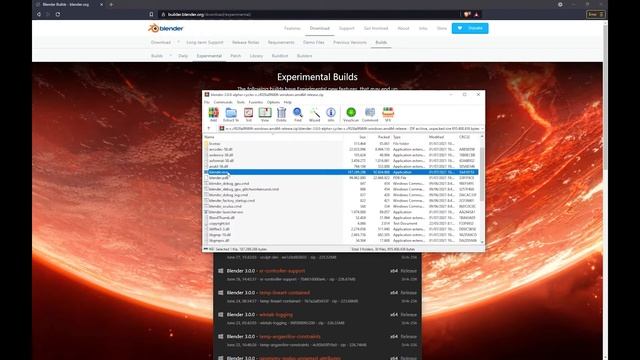The width and height of the screenshot is (640, 360).
Task: Select the BlendThumb.dll file row
Action: (341, 218)
